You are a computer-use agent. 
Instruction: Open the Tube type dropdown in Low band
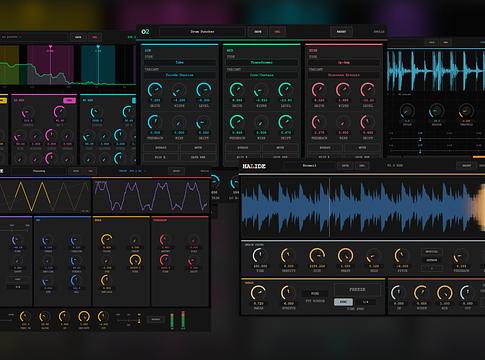tap(180, 62)
